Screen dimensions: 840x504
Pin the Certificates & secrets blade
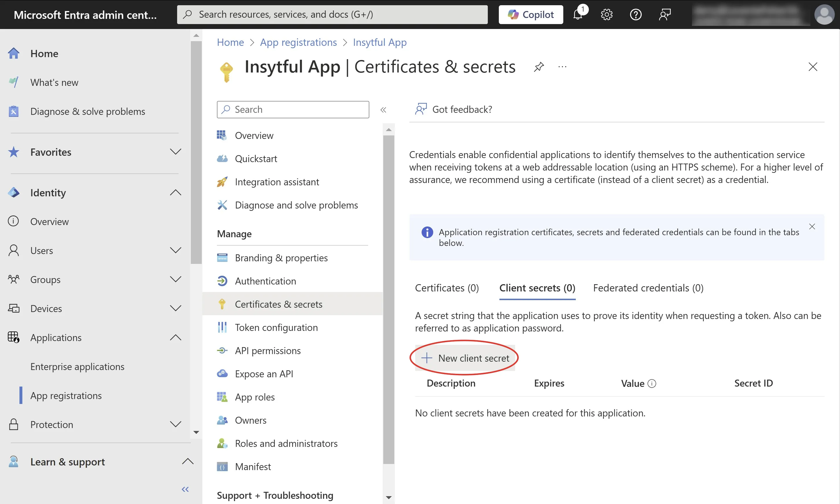coord(539,67)
